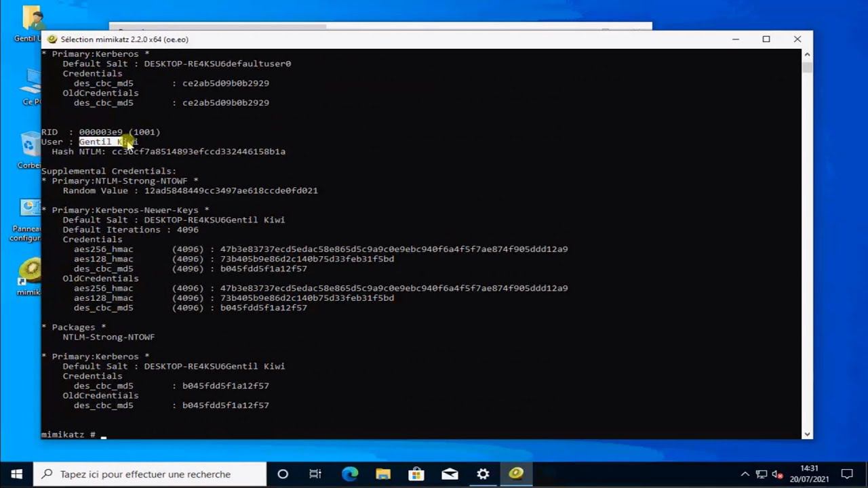Click the muted volume icon in the tray

[x=777, y=474]
